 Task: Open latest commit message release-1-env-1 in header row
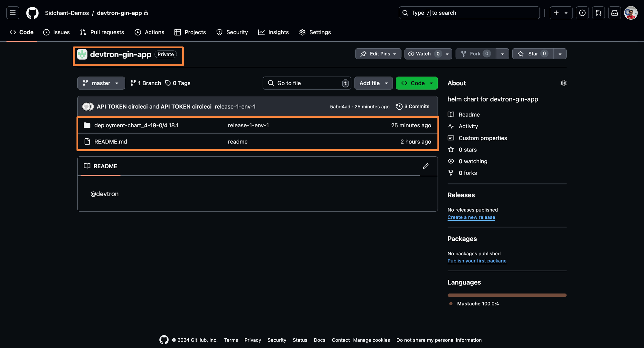(x=235, y=106)
